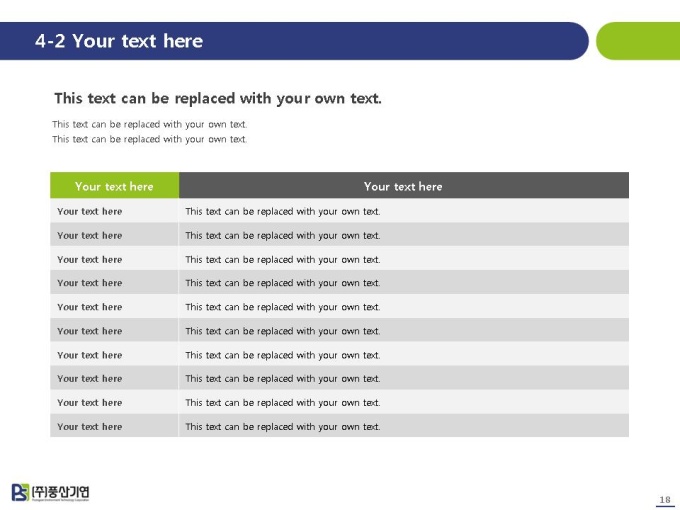This screenshot has height=510, width=680.
Task: Click the seventh row's description text cell
Action: (404, 355)
